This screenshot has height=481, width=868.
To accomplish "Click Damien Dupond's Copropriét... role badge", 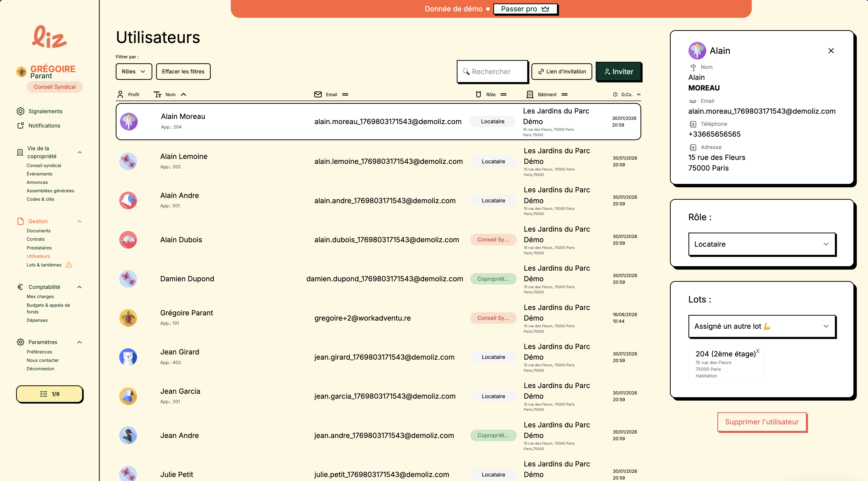I will tap(493, 279).
